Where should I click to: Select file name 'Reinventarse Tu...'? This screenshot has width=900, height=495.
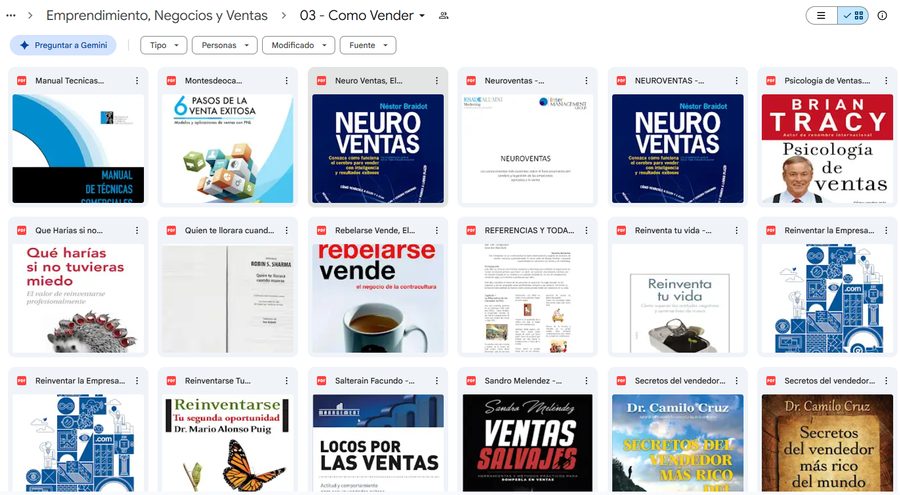click(x=218, y=381)
